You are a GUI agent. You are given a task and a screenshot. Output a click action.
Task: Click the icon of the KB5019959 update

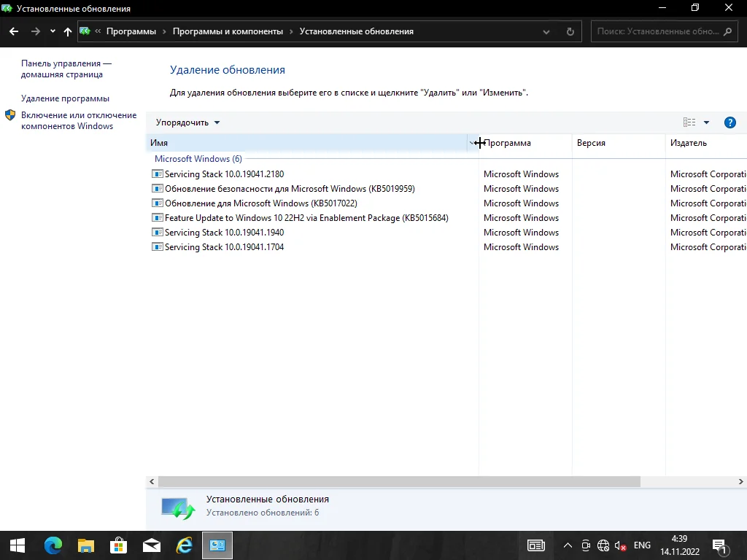pos(158,189)
